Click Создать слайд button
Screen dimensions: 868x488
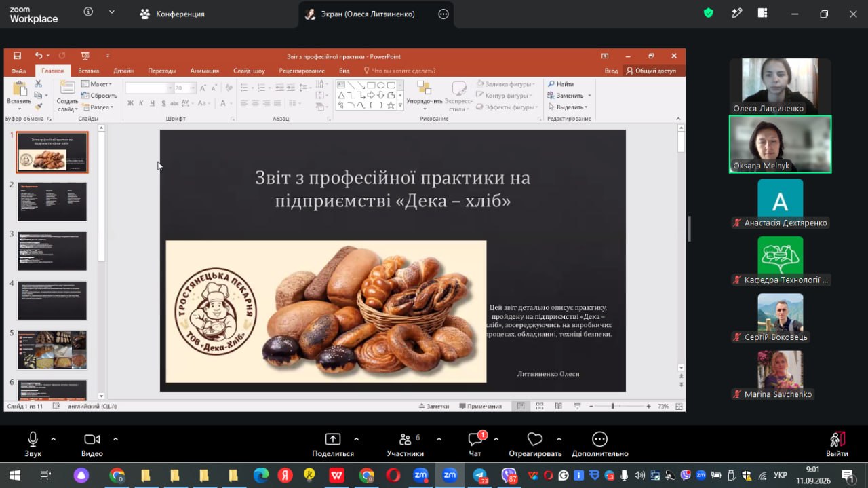[x=67, y=96]
